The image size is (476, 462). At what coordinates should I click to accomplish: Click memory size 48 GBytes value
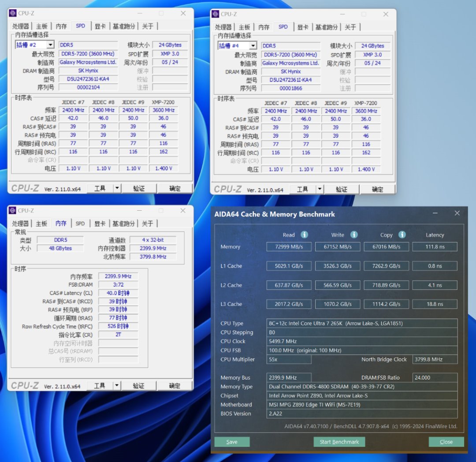pos(60,248)
